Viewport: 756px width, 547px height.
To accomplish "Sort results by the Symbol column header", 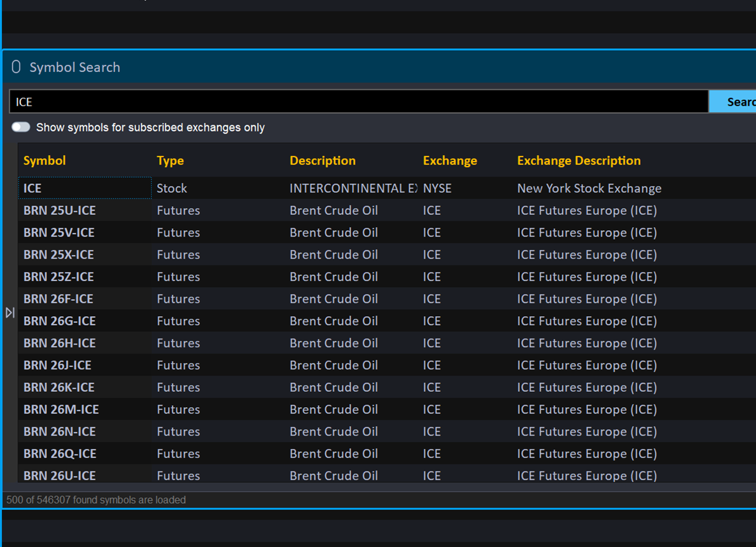I will (45, 160).
